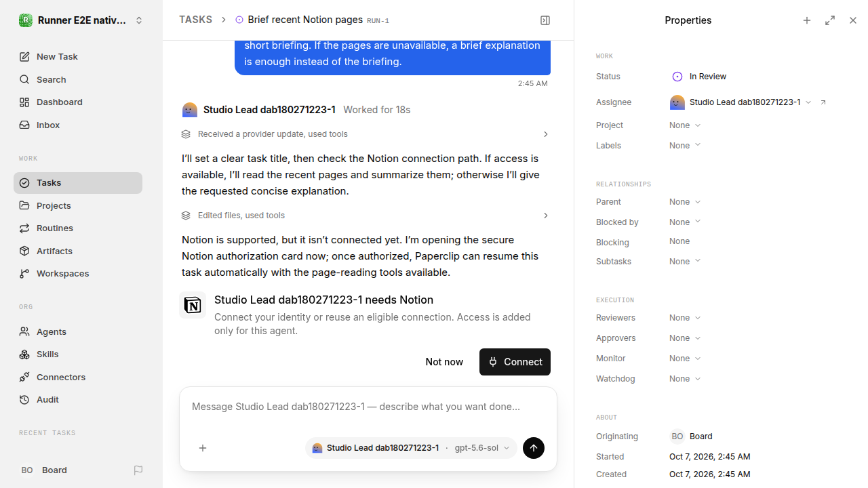The height and width of the screenshot is (488, 868).
Task: Dismiss Notion request with Not now
Action: click(444, 362)
